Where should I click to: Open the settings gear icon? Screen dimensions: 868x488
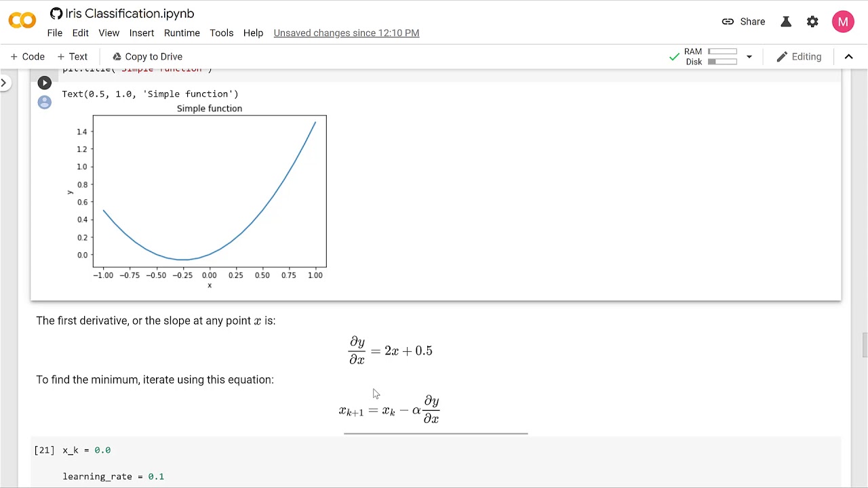pos(812,22)
